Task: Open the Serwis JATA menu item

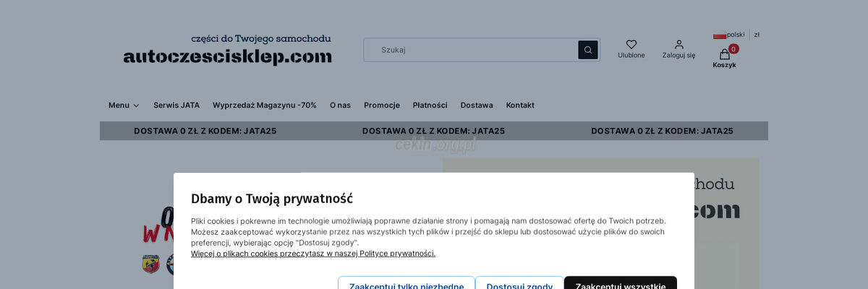Action: coord(176,105)
